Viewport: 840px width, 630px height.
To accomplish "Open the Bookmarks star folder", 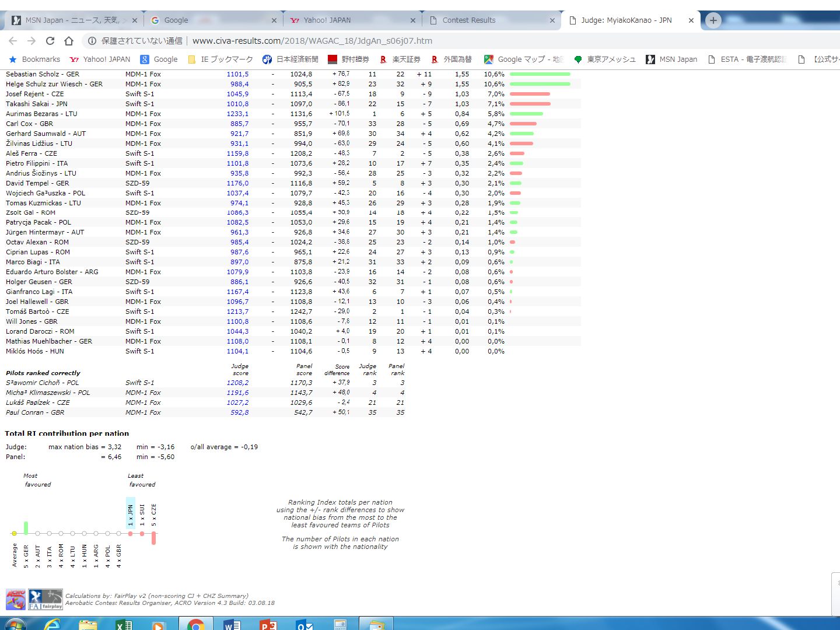I will pos(34,60).
